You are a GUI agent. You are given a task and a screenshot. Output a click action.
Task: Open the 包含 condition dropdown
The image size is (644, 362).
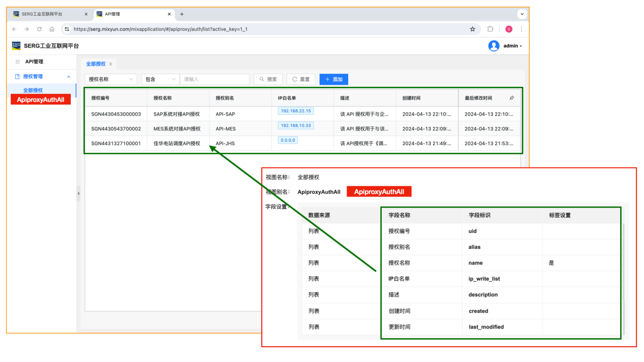160,79
